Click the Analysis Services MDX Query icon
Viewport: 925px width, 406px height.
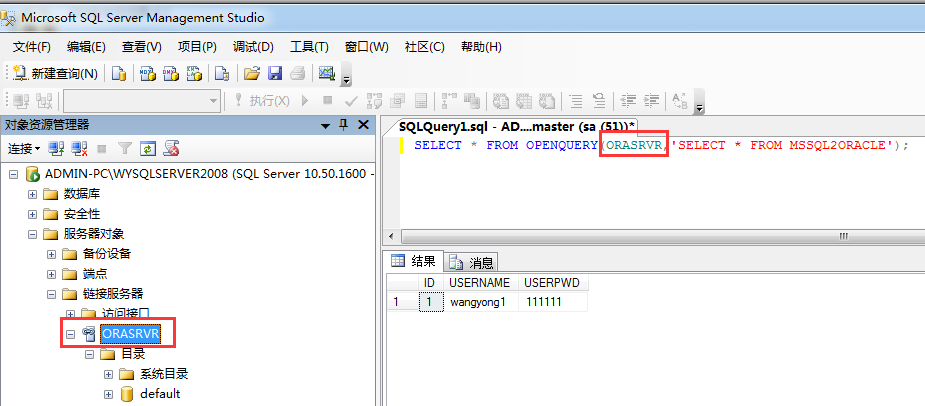point(147,74)
